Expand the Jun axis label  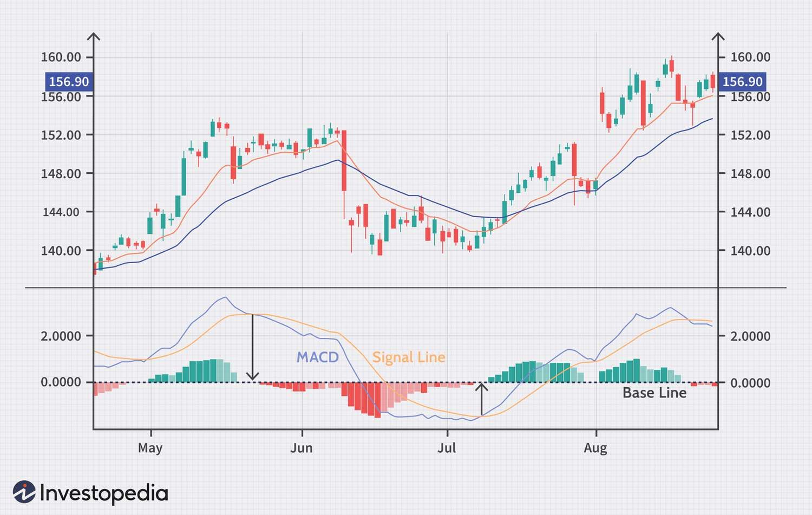pyautogui.click(x=302, y=448)
